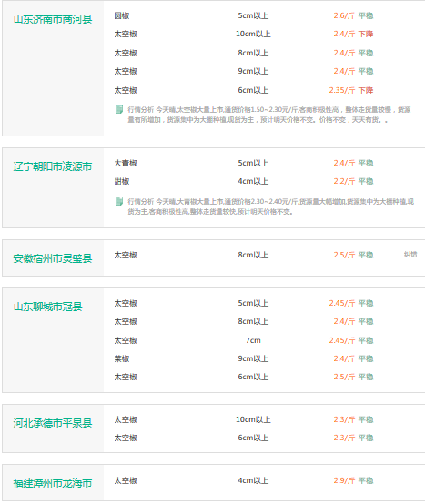The image size is (425, 504).
Task: Open the 福建漳州市龙海市 region link
Action: click(x=53, y=483)
